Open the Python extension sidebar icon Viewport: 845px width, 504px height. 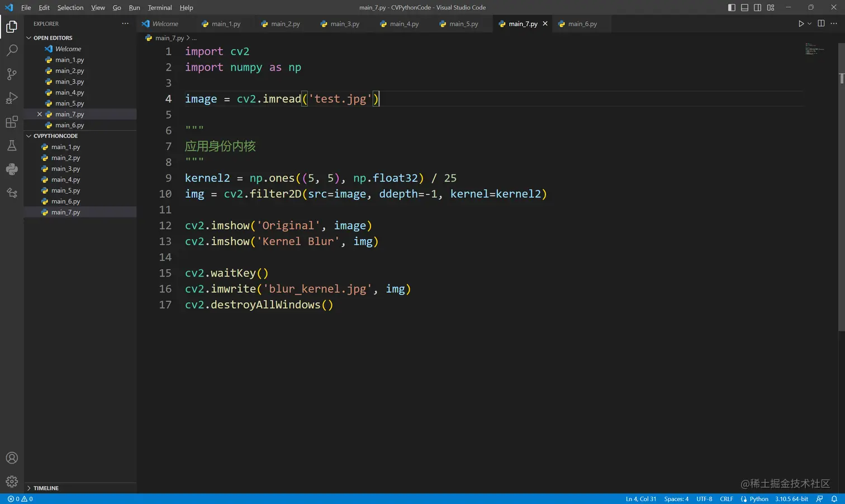[x=12, y=169]
